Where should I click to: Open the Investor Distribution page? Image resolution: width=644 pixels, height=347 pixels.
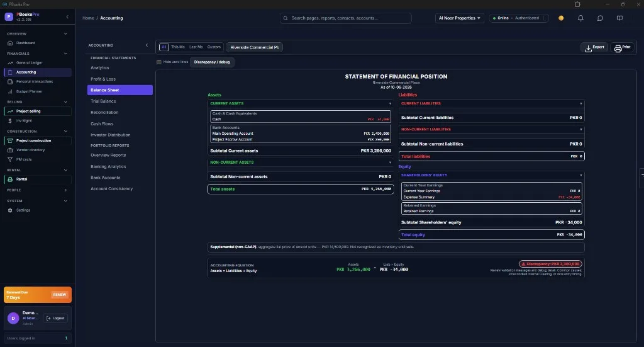(111, 135)
